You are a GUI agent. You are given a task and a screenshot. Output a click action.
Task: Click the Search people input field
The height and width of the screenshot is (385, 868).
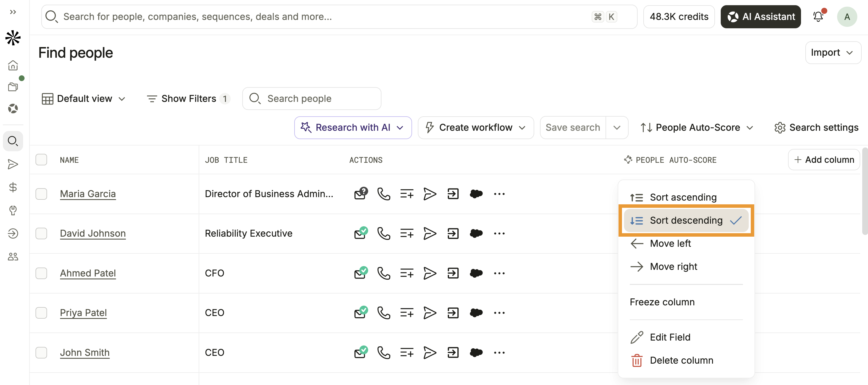(312, 99)
